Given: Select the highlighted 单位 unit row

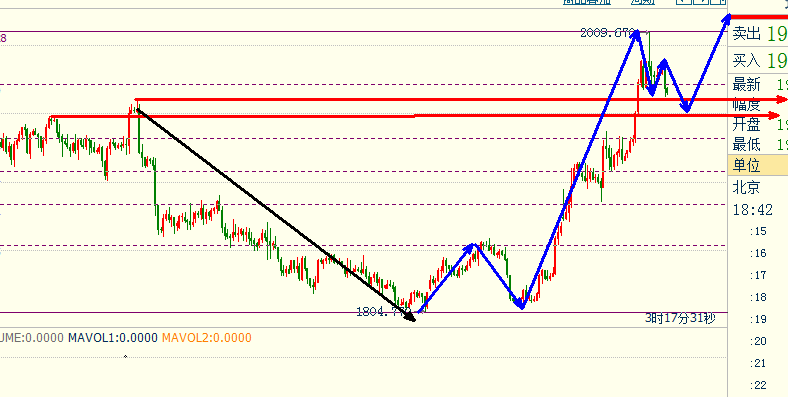Looking at the screenshot, I should click(x=758, y=165).
